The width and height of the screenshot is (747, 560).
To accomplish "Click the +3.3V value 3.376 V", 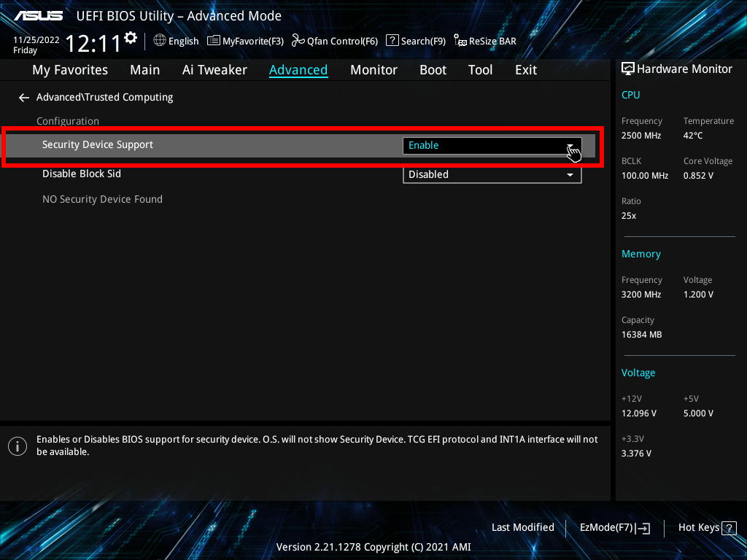I will point(636,454).
